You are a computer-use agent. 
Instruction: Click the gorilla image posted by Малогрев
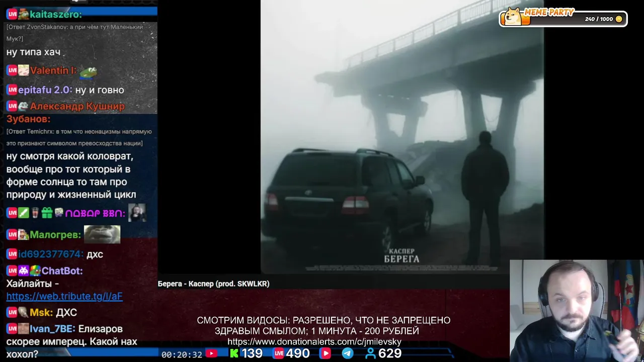[102, 234]
